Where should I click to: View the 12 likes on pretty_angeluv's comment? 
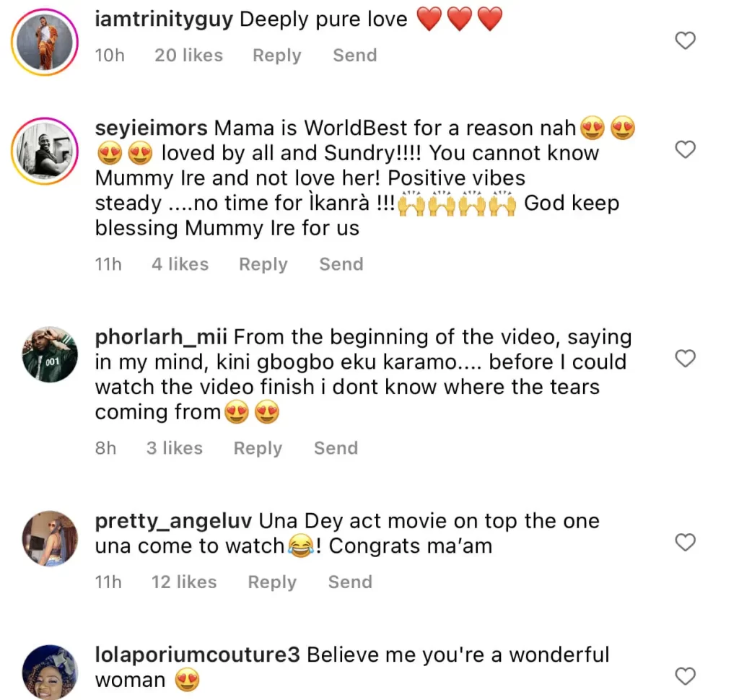184,582
